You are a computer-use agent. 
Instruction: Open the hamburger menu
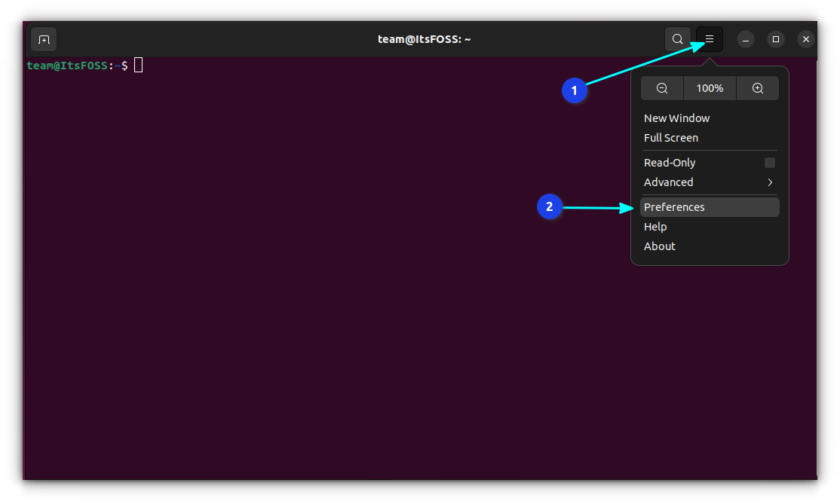pyautogui.click(x=707, y=38)
